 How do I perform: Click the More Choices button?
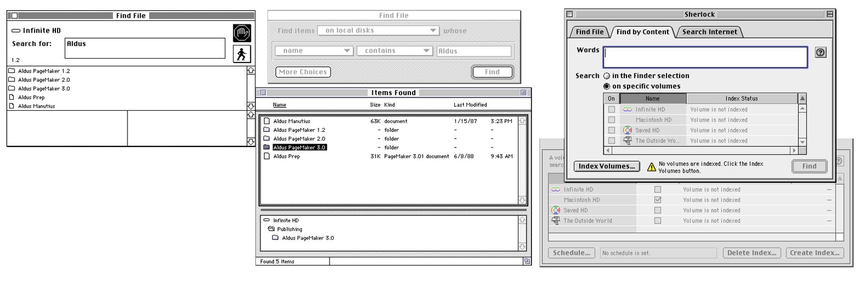[x=303, y=72]
